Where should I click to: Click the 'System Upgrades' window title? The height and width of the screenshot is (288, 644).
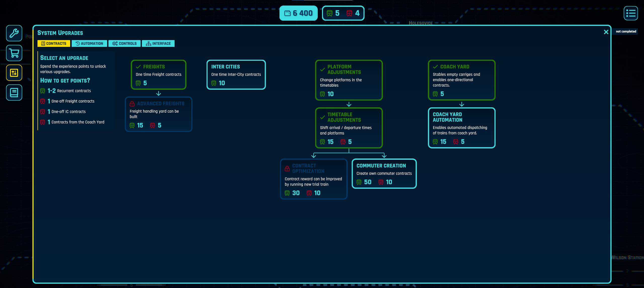tap(60, 33)
